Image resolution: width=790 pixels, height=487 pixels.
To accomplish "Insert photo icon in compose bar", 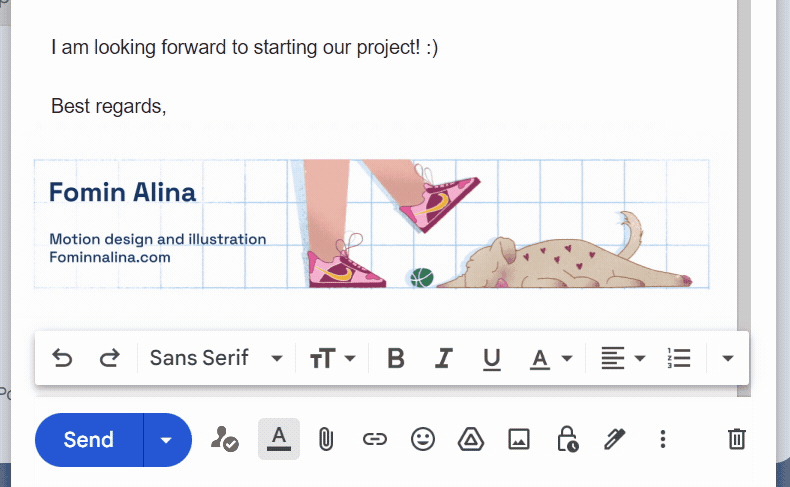I will coord(519,439).
